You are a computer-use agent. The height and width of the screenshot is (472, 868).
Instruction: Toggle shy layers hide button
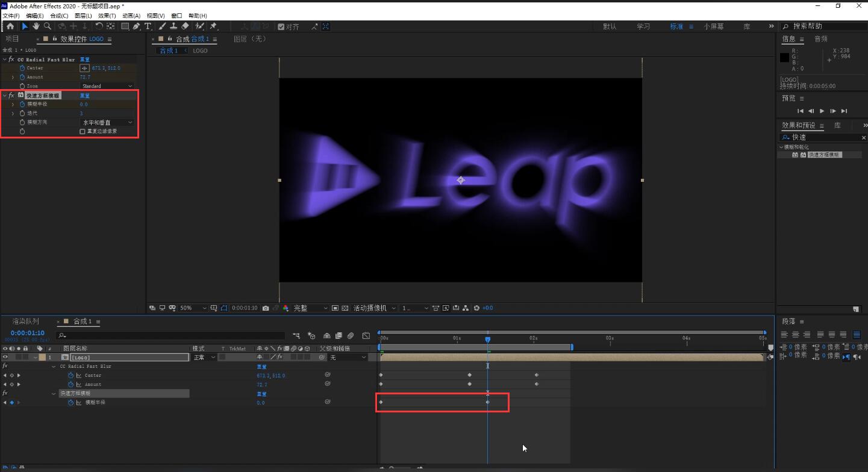point(326,335)
